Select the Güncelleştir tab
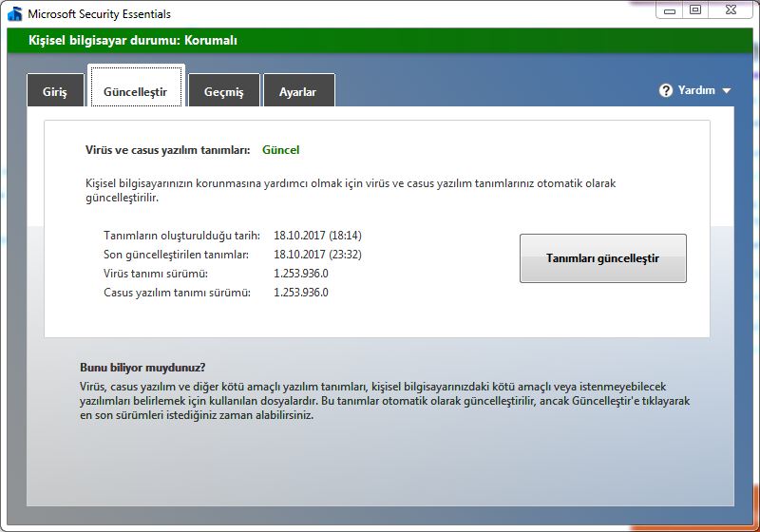This screenshot has height=532, width=760. click(136, 86)
